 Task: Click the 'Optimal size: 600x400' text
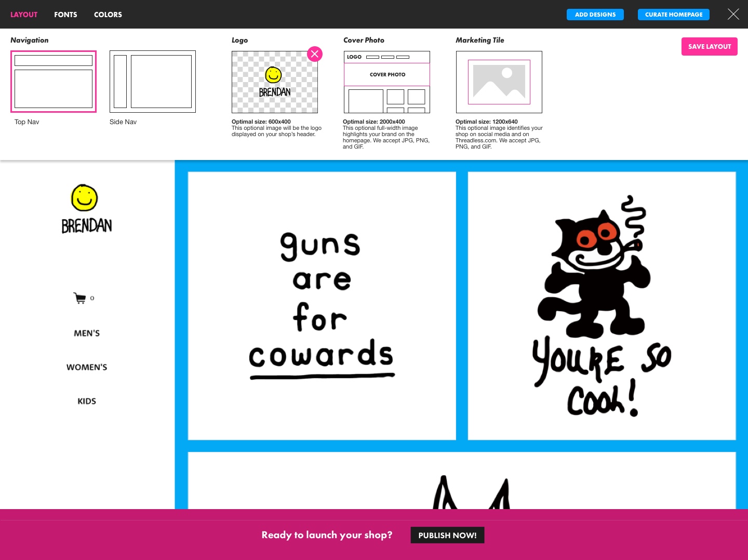click(x=261, y=122)
